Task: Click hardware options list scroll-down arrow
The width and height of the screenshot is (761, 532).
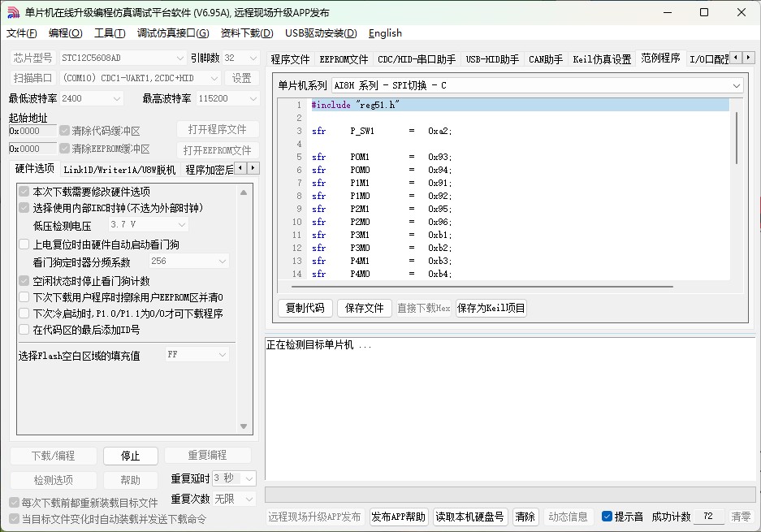Action: pyautogui.click(x=244, y=426)
